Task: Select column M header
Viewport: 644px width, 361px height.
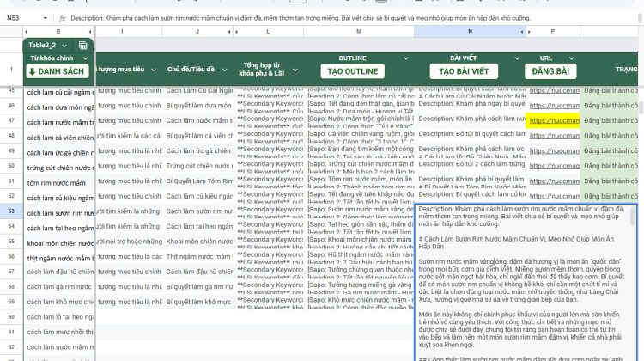Action: [x=357, y=31]
